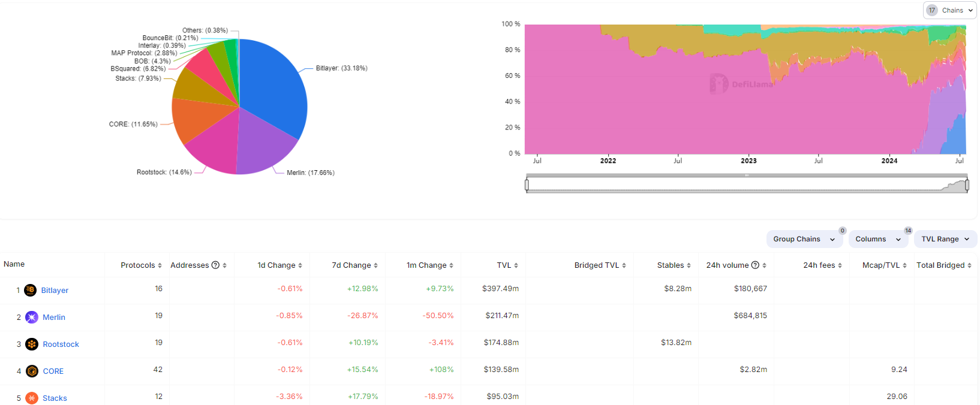Screen dimensions: 980x405
Task: Sort by 7d Change using its arrows
Action: click(x=375, y=265)
